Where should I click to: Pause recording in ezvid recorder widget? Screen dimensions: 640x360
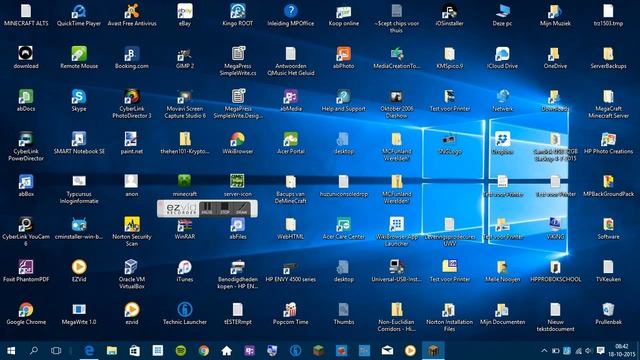(x=207, y=208)
